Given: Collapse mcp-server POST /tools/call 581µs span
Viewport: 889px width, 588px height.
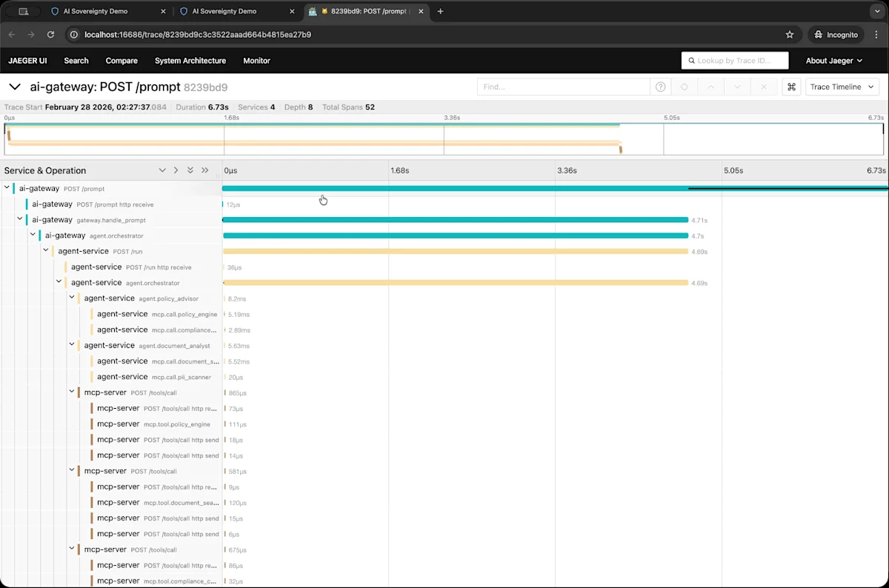Looking at the screenshot, I should pyautogui.click(x=72, y=471).
